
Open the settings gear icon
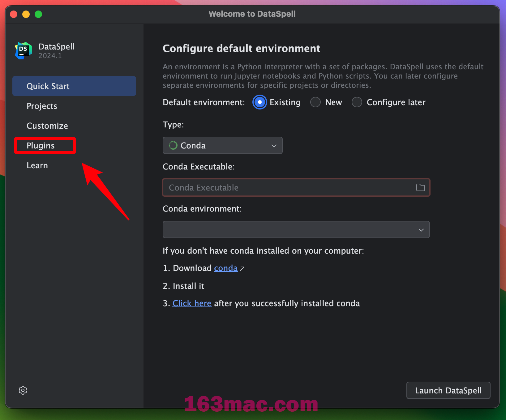coord(23,390)
